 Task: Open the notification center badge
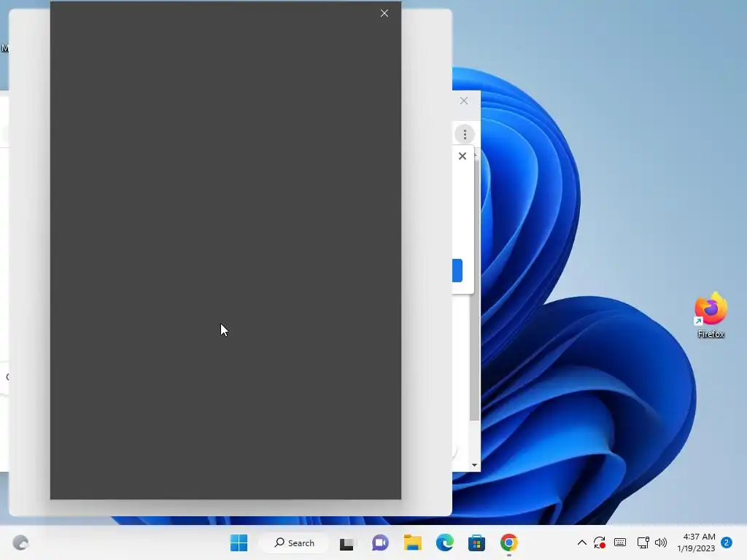(x=727, y=542)
